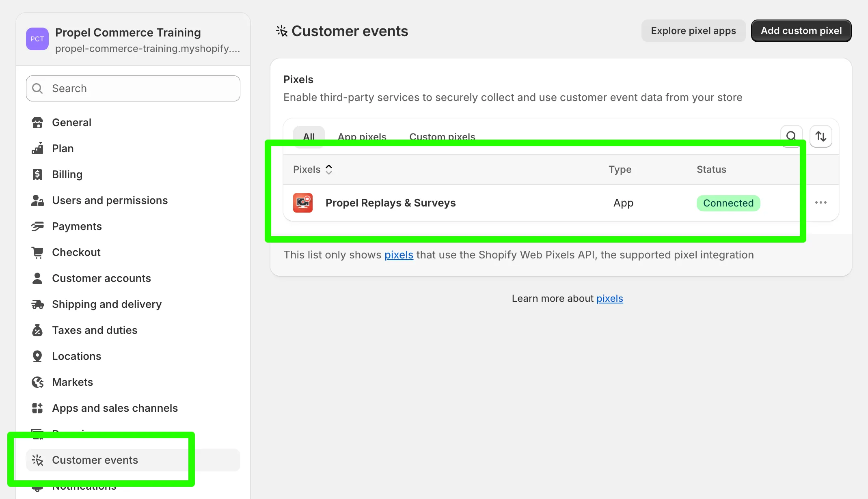
Task: Click the Customer events sidebar cursor icon
Action: 37,460
